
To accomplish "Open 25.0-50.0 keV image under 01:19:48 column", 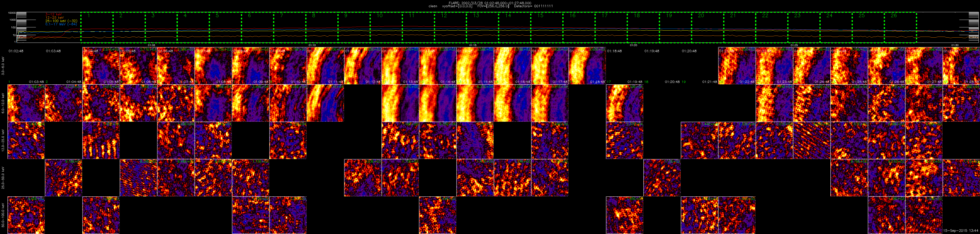I will point(662,178).
